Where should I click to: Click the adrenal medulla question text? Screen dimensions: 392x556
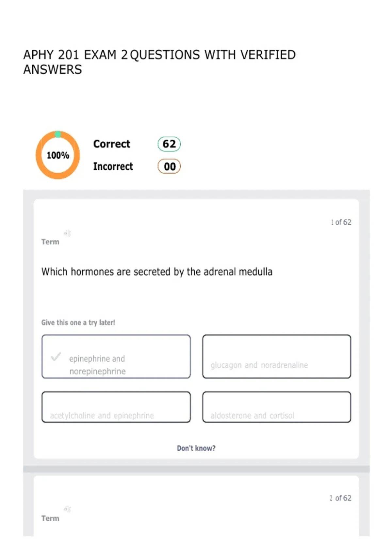157,272
